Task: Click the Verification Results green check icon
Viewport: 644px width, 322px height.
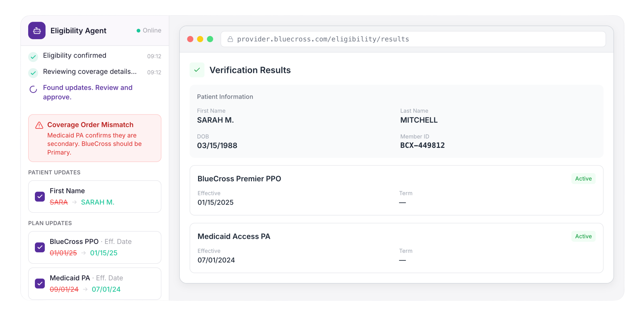Action: (197, 70)
